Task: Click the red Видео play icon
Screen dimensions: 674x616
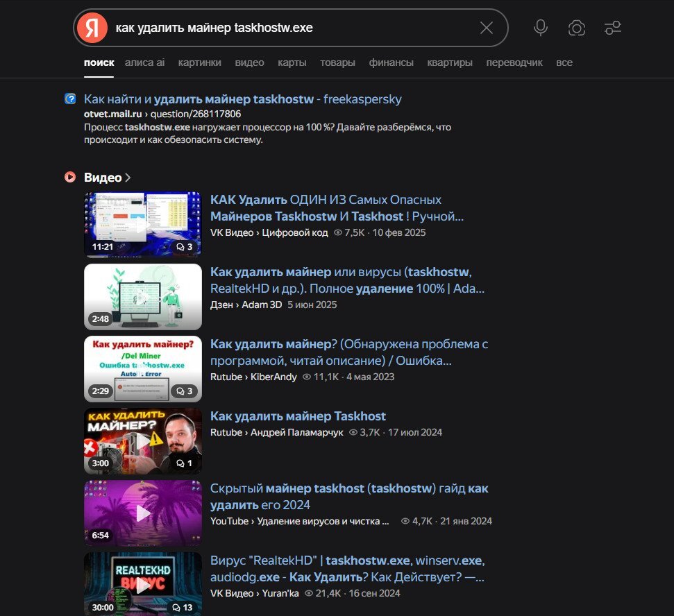Action: coord(70,177)
